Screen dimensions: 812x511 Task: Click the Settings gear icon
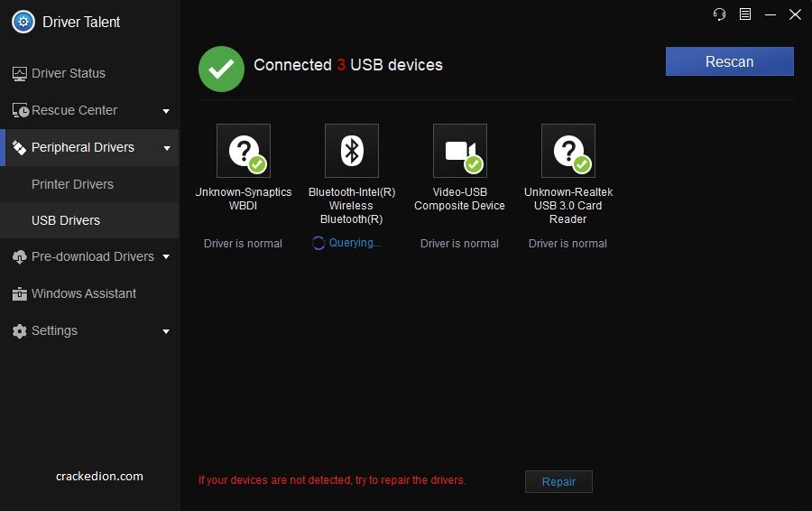point(20,331)
